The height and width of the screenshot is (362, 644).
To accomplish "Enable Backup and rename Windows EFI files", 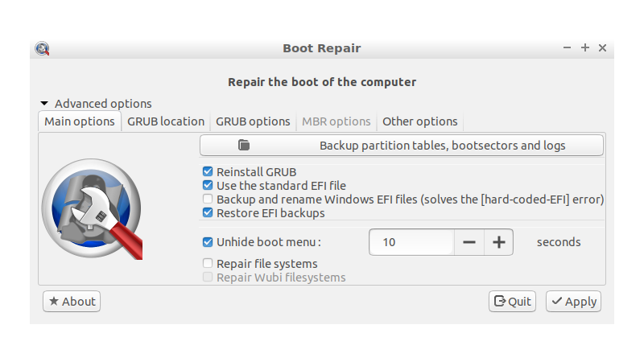I will tap(208, 200).
